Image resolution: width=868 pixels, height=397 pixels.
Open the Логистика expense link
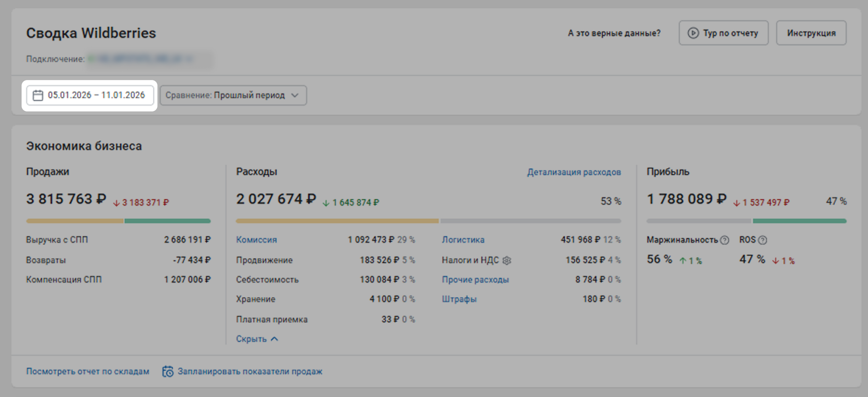click(463, 240)
